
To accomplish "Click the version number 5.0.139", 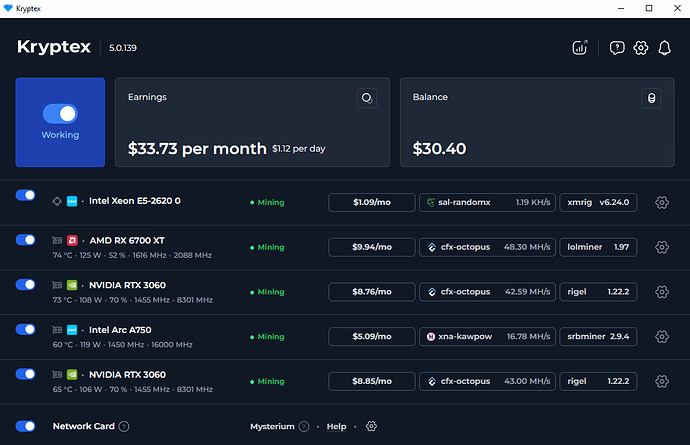I will [123, 48].
